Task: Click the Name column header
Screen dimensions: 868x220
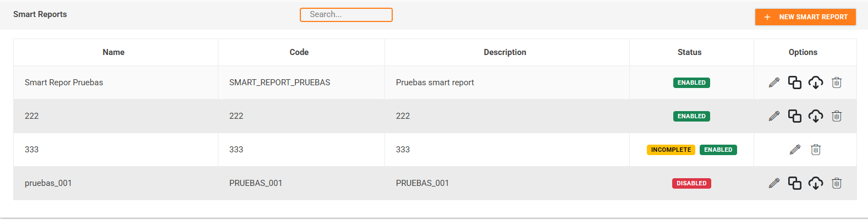Action: point(113,52)
